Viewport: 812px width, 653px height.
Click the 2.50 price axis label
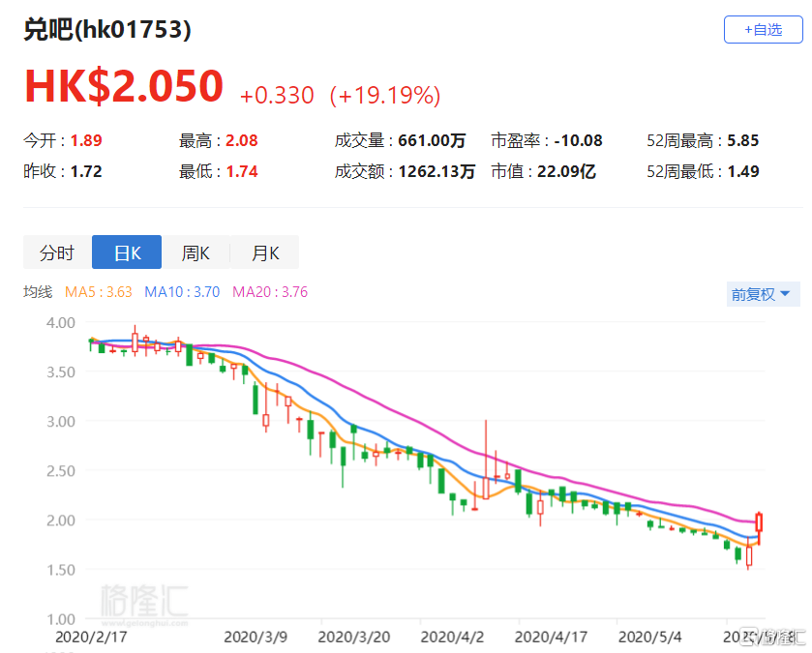(x=61, y=471)
